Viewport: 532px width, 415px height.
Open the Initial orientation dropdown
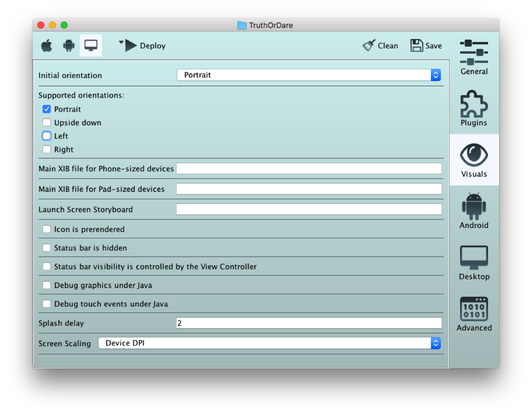(x=309, y=75)
